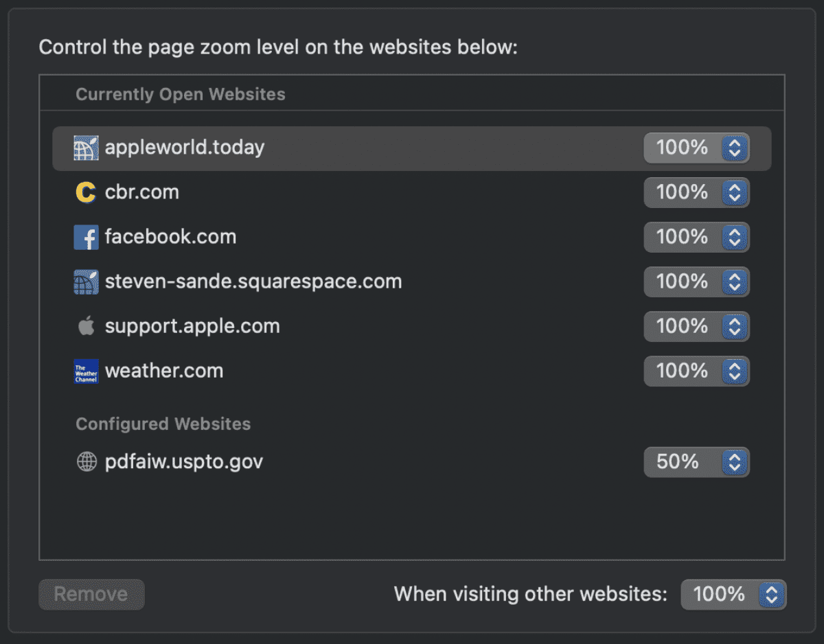Click the facebook.com logo icon

tap(86, 238)
